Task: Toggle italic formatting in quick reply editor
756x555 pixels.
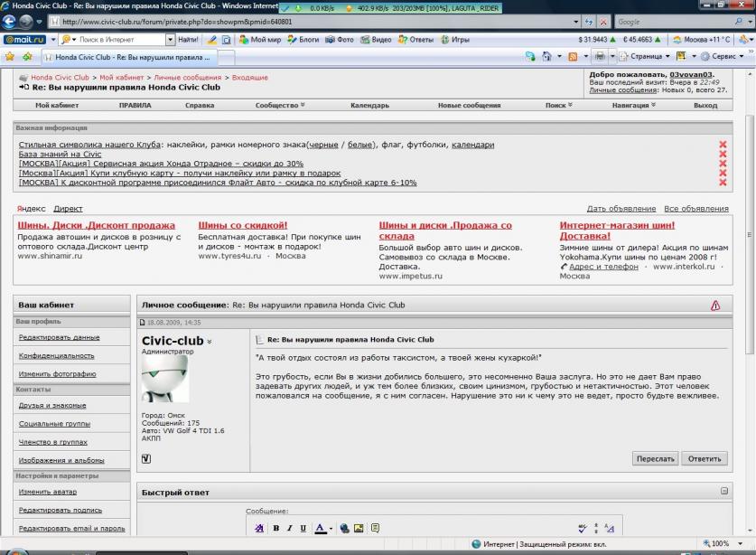Action: point(289,528)
